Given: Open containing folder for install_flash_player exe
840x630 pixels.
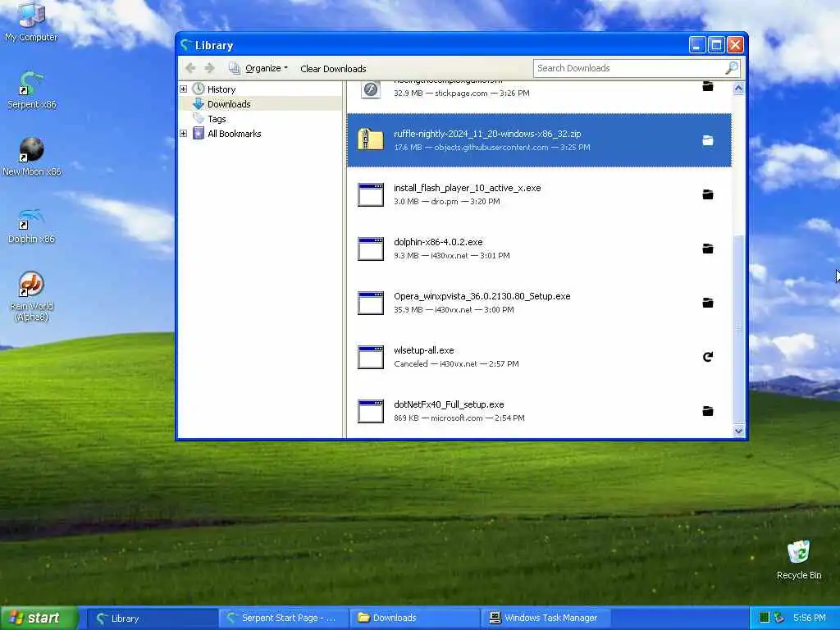Looking at the screenshot, I should click(x=708, y=194).
